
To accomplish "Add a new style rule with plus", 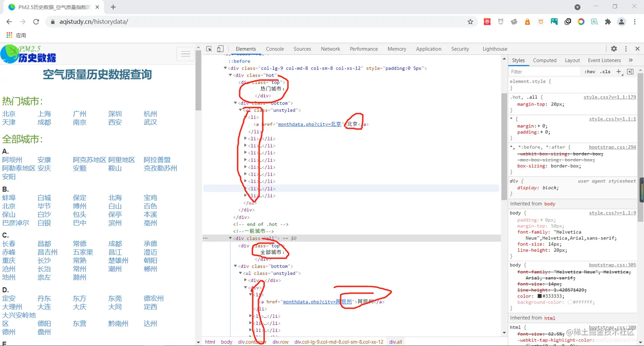I will pyautogui.click(x=618, y=72).
